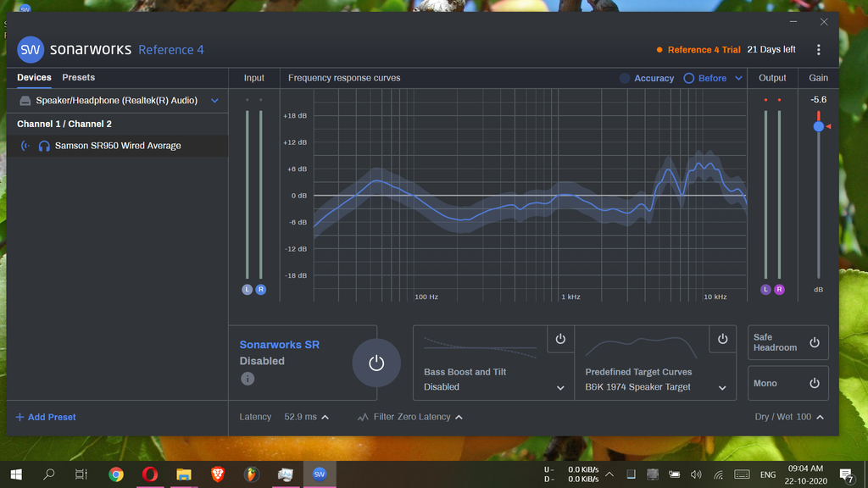868x488 pixels.
Task: Toggle Mono listening mode
Action: point(815,383)
